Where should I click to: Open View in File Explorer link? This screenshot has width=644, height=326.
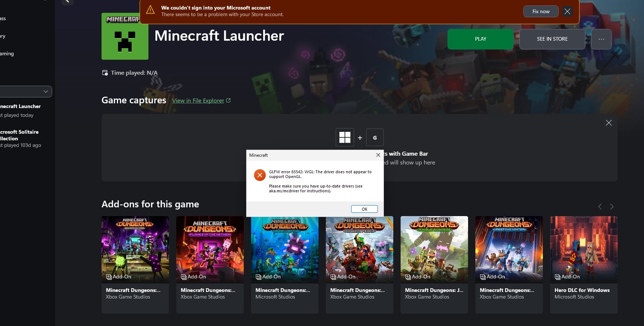pos(198,101)
